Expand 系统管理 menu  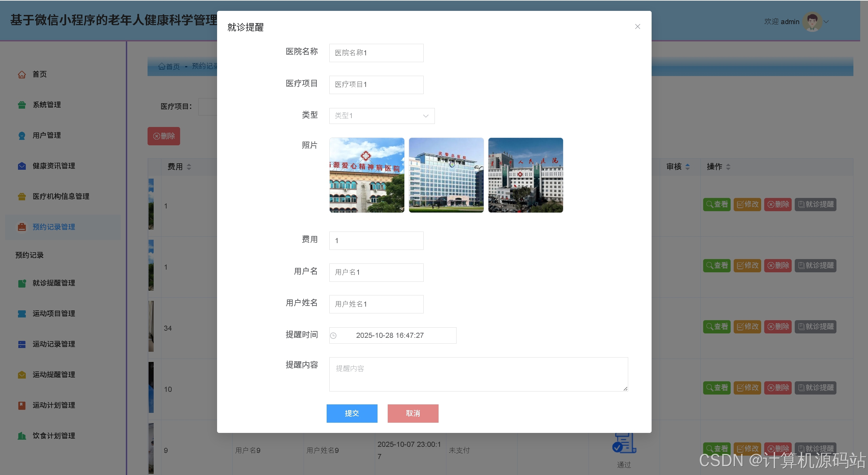[x=46, y=105]
